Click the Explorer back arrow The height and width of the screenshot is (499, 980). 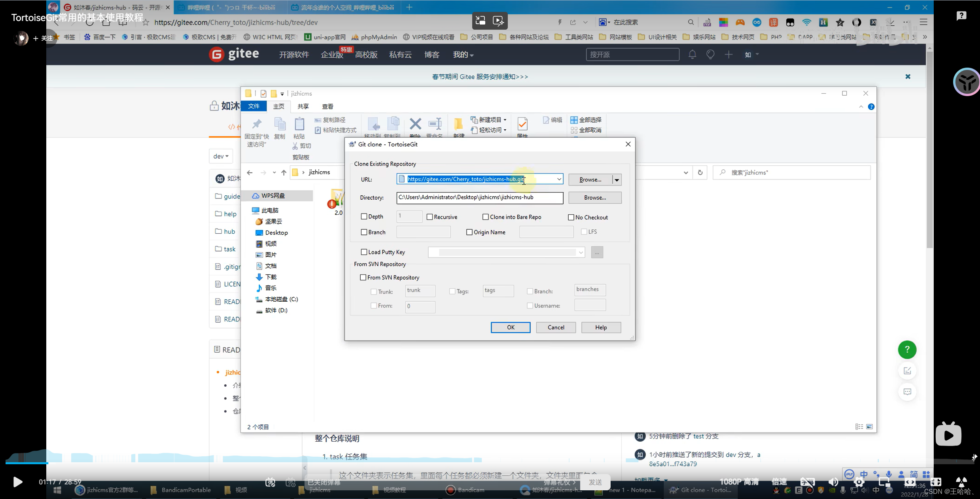coord(250,173)
